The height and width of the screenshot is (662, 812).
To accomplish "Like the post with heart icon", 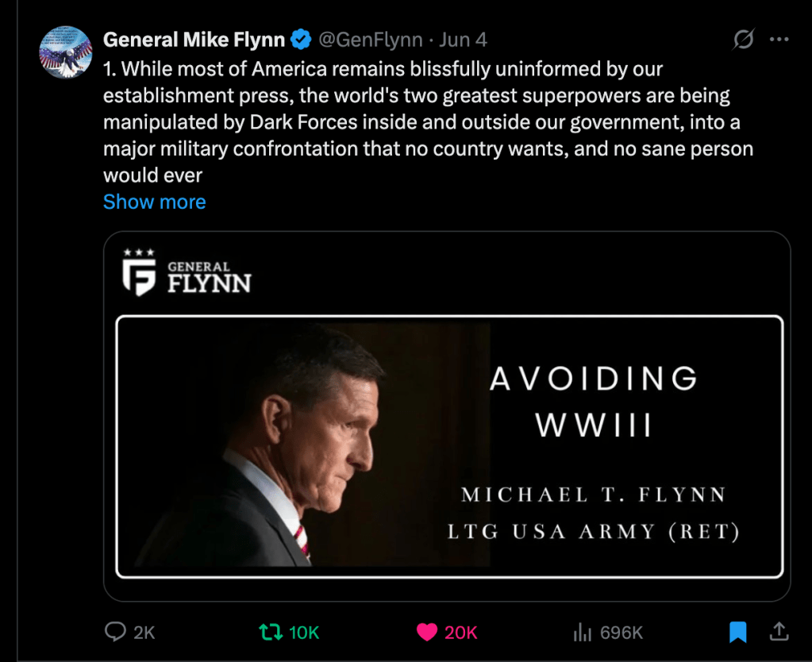I will pyautogui.click(x=427, y=632).
